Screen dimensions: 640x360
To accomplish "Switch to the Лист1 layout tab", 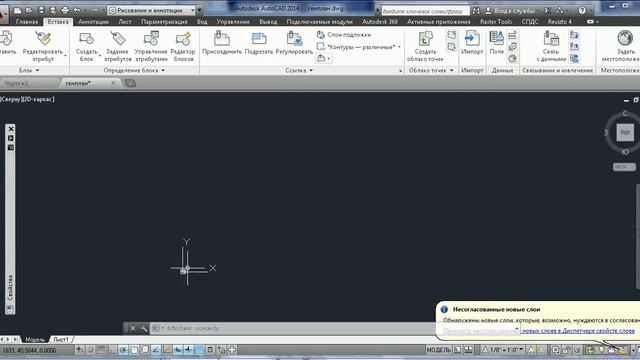I will (61, 340).
